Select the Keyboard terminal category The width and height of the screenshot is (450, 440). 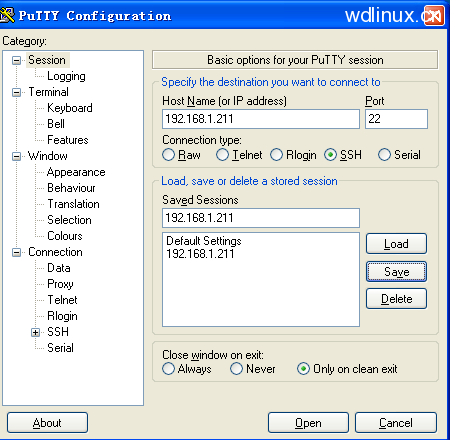70,108
